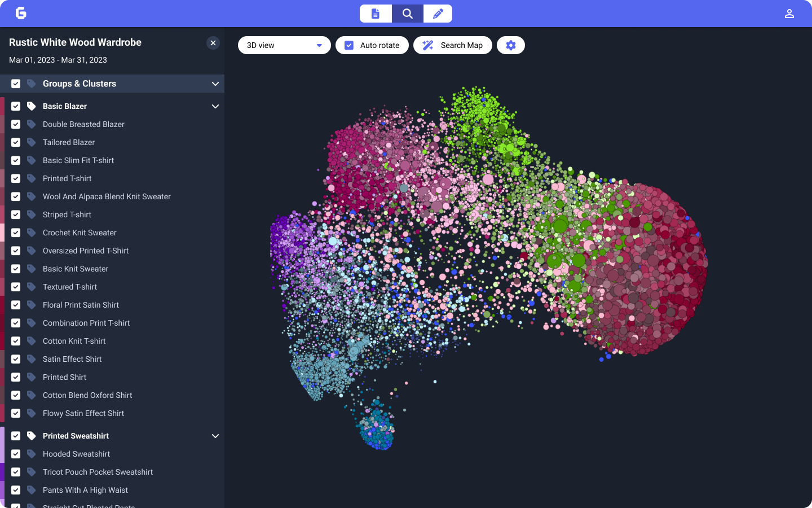812x508 pixels.
Task: Collapse the Basic Blazer group
Action: point(215,106)
